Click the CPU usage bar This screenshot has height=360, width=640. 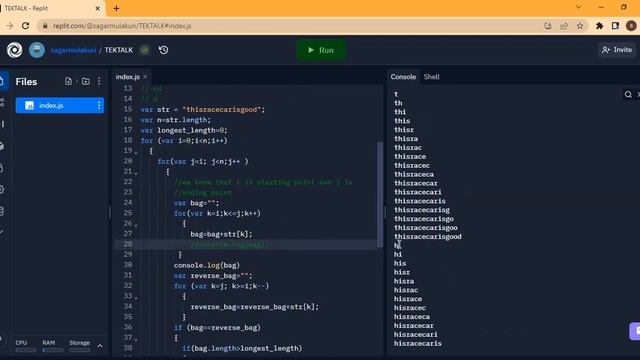[x=26, y=350]
